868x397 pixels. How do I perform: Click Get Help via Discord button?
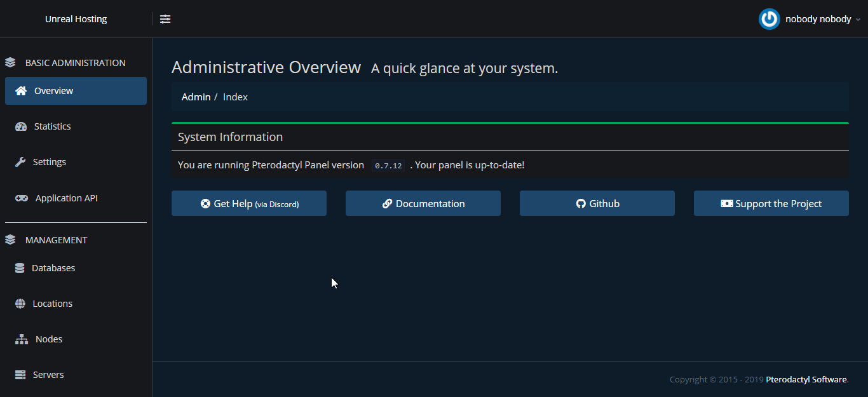249,203
